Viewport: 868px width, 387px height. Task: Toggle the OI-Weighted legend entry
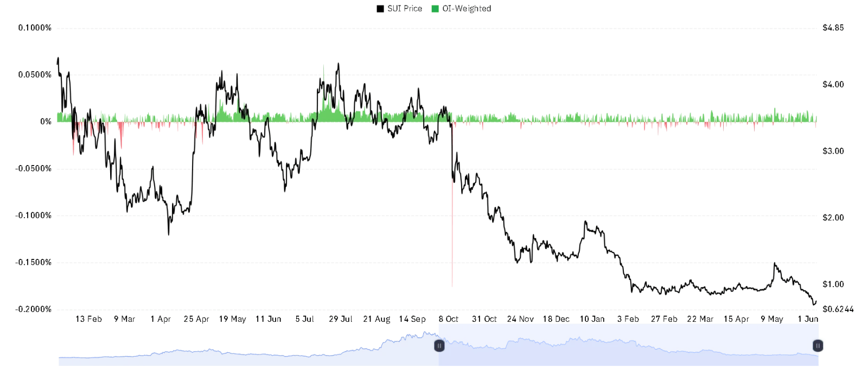(x=461, y=9)
